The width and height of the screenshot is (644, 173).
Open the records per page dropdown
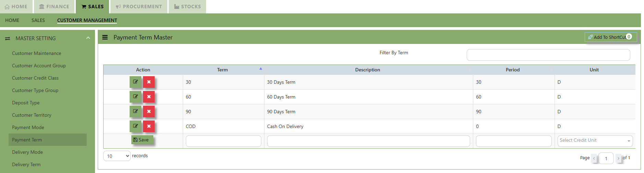pos(117,156)
